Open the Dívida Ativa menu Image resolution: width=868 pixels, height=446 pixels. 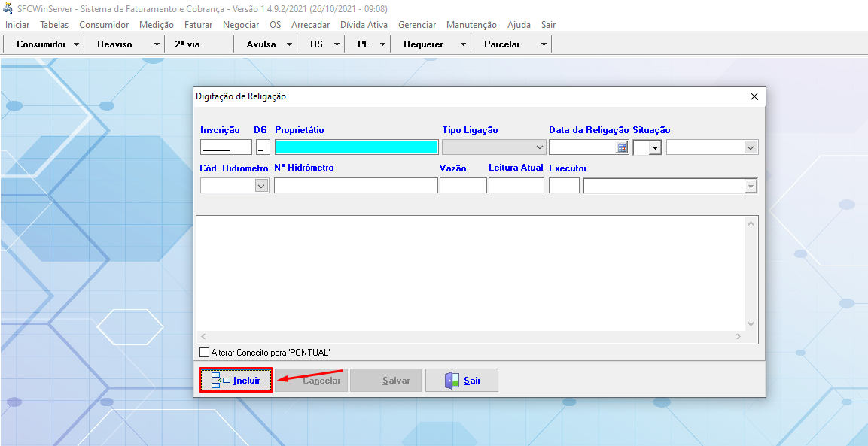tap(364, 25)
